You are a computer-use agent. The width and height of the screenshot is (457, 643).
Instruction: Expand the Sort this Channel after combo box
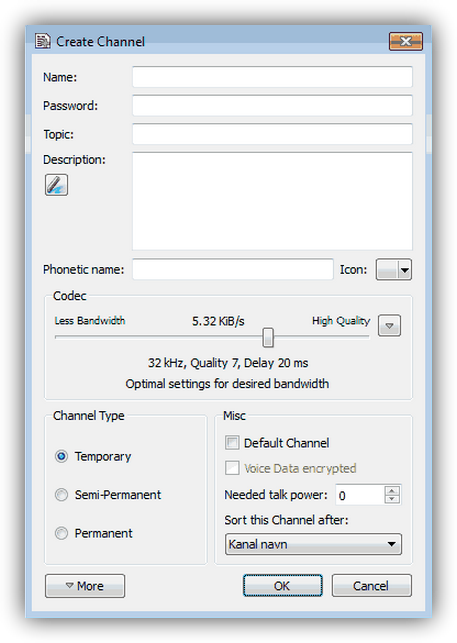click(x=313, y=544)
